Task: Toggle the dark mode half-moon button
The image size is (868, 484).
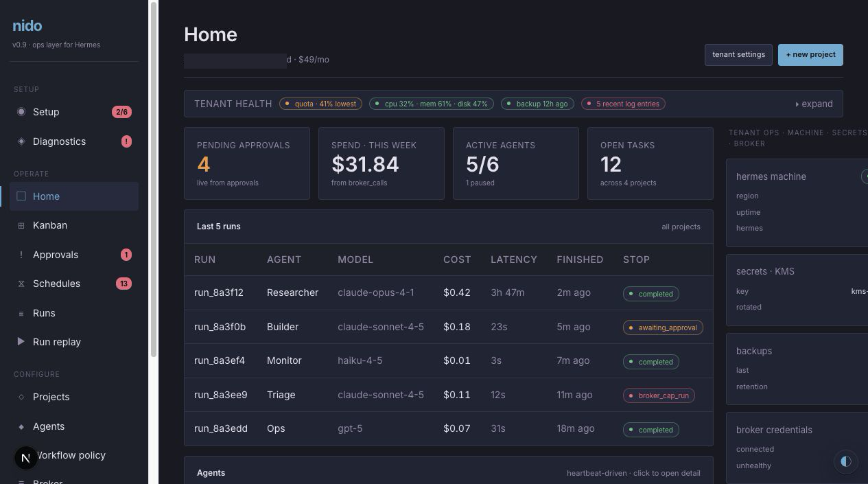Action: (846, 461)
